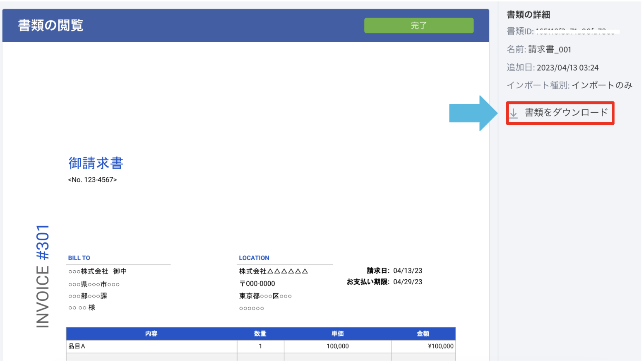Viewport: 644px width, 363px height.
Task: Select the 書類の閲覧 header title
Action: tap(50, 25)
